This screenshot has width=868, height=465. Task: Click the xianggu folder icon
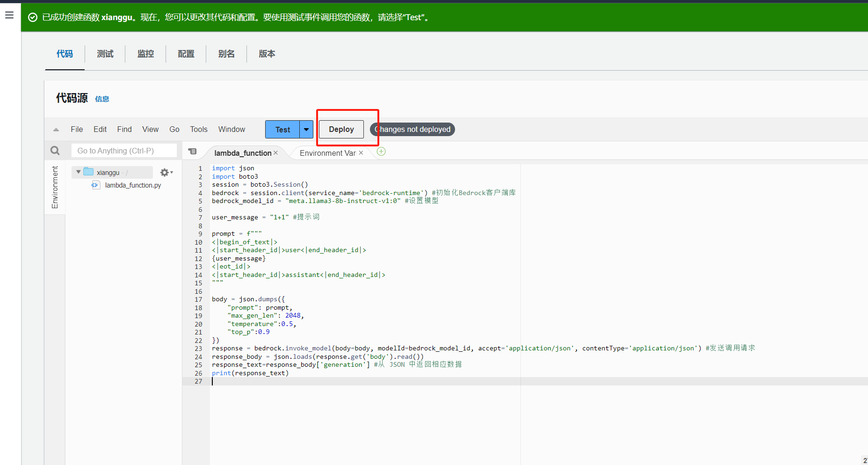click(x=88, y=172)
